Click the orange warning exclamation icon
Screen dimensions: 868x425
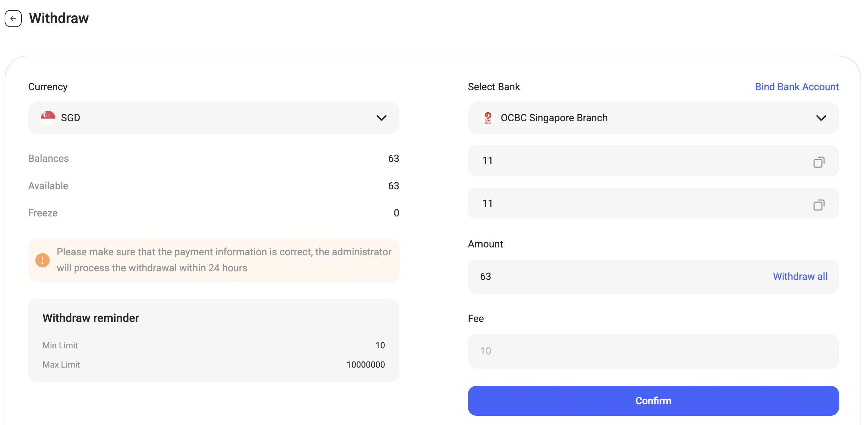[x=42, y=260]
